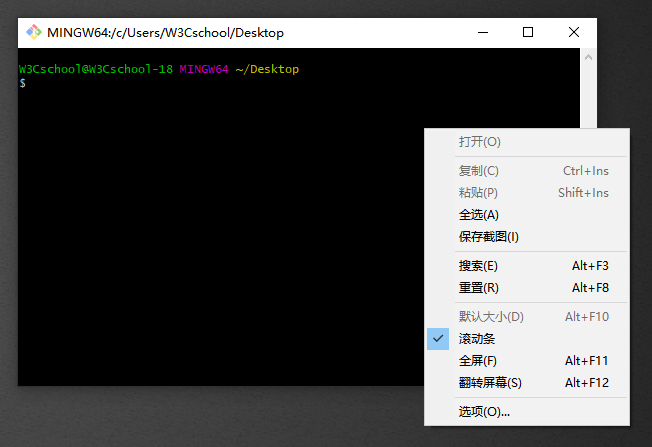Minimize the MINGW64 terminal window
Viewport: 652px width, 447px height.
(482, 32)
